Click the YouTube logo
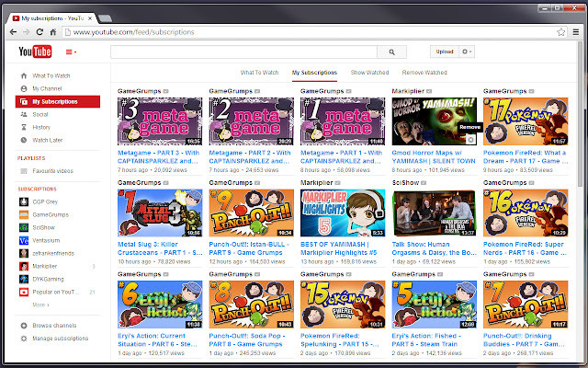 point(35,52)
